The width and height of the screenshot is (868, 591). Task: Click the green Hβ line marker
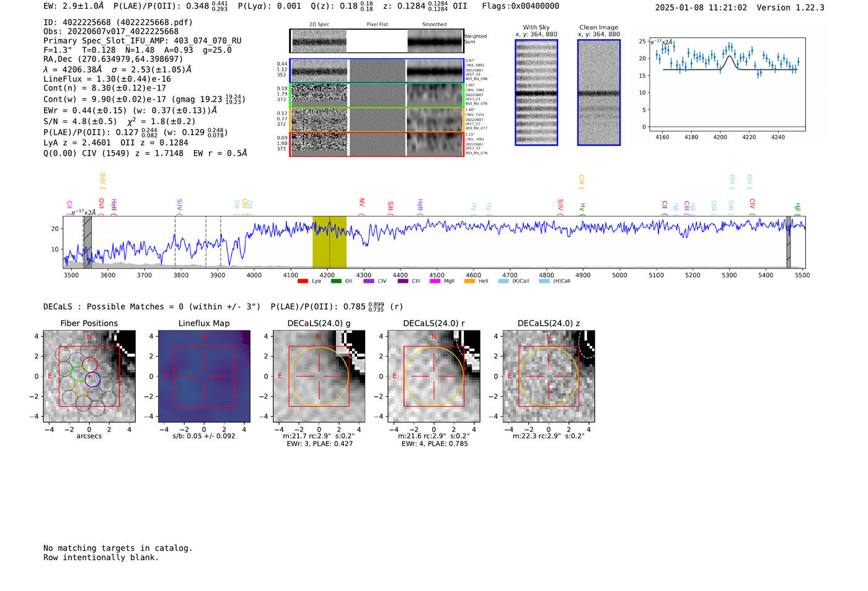798,208
